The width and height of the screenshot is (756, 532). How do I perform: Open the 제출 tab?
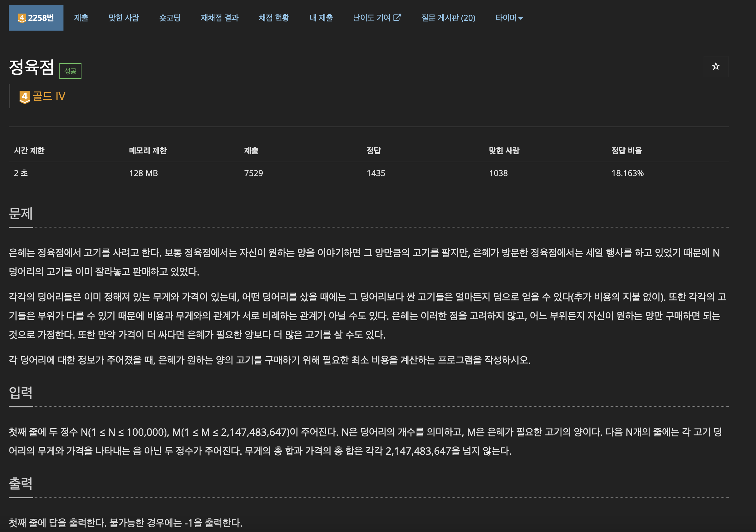click(81, 18)
